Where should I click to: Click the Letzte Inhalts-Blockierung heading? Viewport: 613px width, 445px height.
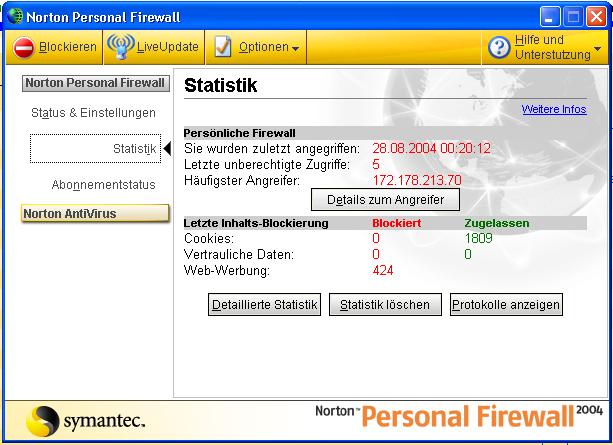[x=256, y=223]
